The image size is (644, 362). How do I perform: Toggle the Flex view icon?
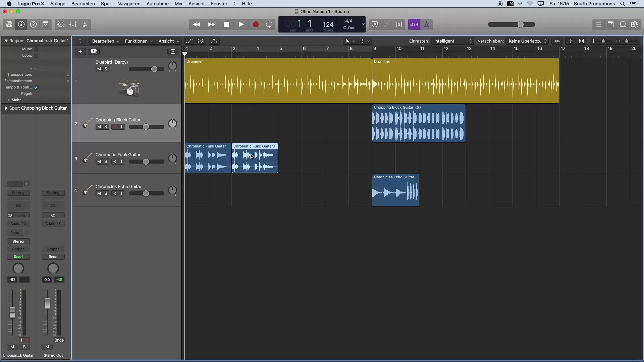tap(200, 41)
